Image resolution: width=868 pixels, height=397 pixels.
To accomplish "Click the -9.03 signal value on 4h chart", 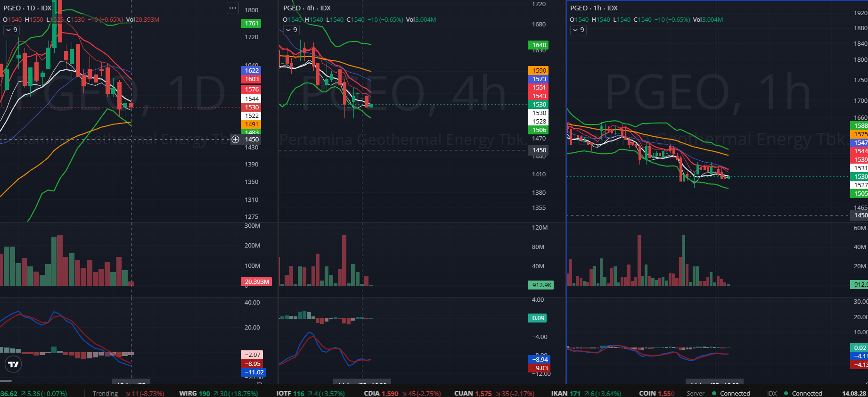I will (540, 368).
